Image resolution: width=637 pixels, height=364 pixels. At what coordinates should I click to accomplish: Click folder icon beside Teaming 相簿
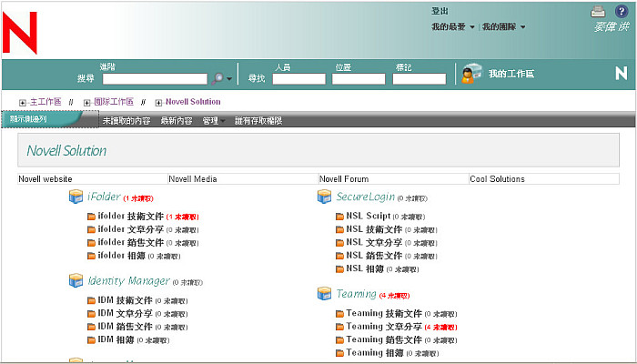[x=339, y=353]
